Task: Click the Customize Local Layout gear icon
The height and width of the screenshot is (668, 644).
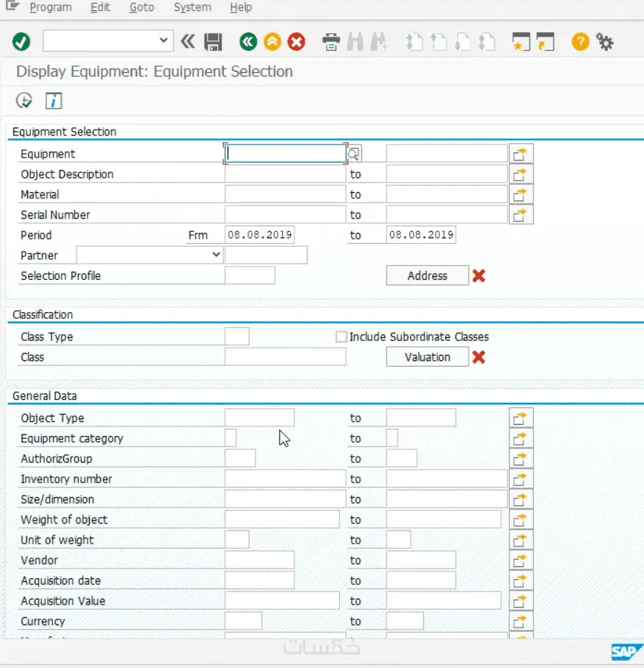Action: coord(604,42)
